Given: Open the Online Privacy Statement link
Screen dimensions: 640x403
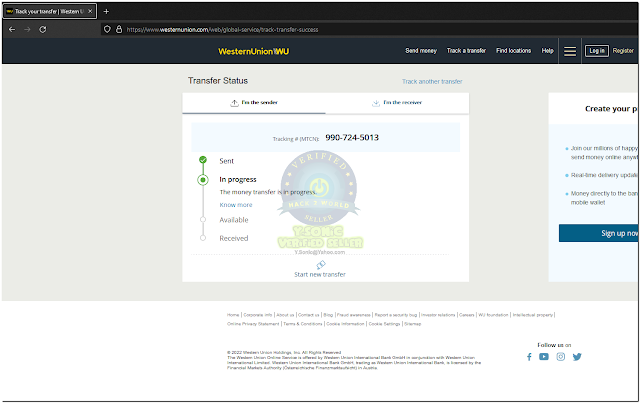Looking at the screenshot, I should (x=253, y=324).
